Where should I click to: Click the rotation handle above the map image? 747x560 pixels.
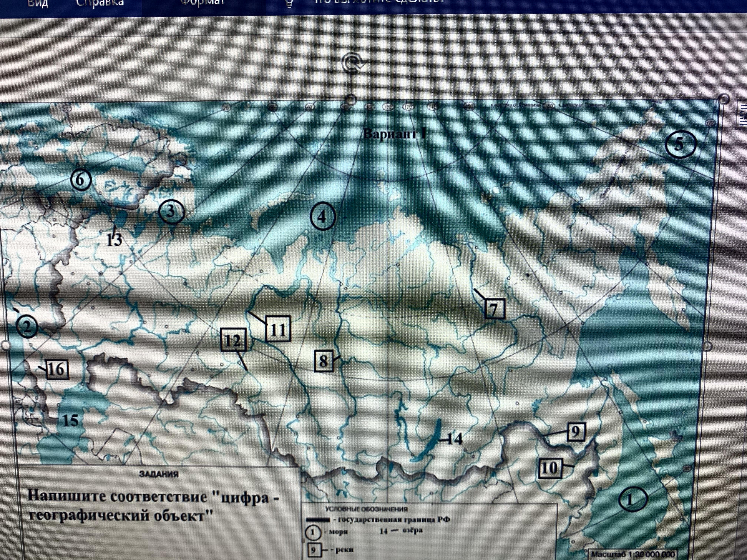(x=352, y=63)
